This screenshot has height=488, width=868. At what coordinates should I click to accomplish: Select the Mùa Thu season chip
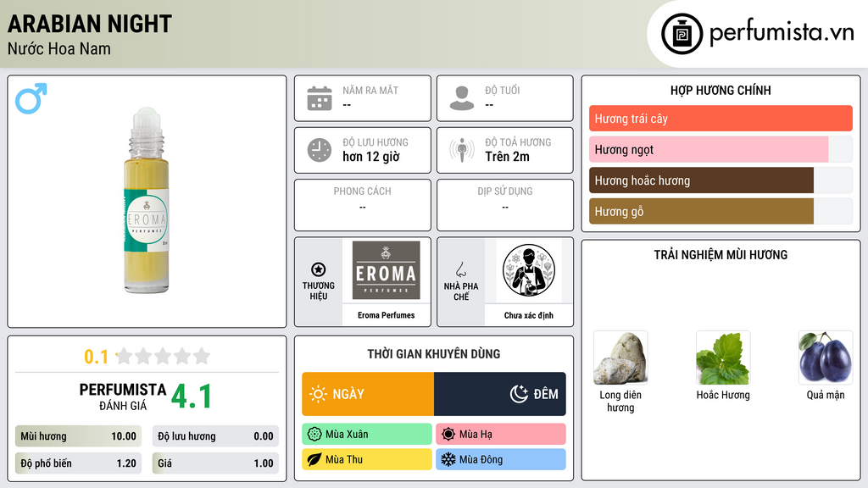tap(367, 459)
